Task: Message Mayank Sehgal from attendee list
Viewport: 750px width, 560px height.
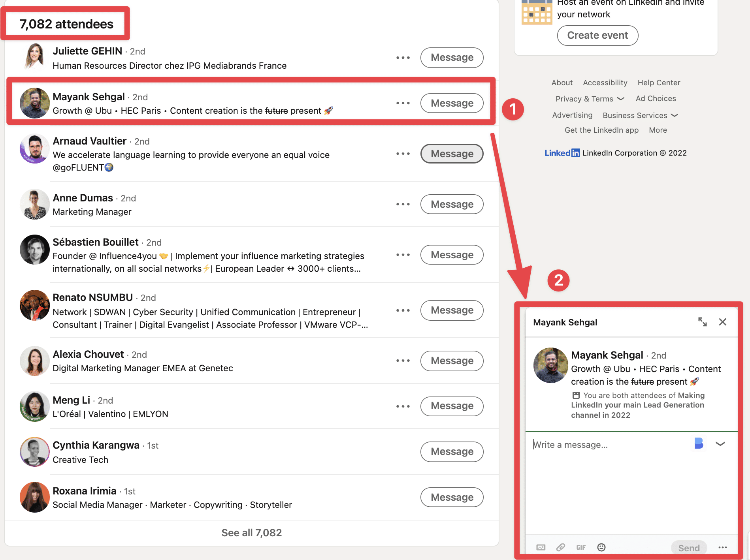Action: tap(452, 103)
